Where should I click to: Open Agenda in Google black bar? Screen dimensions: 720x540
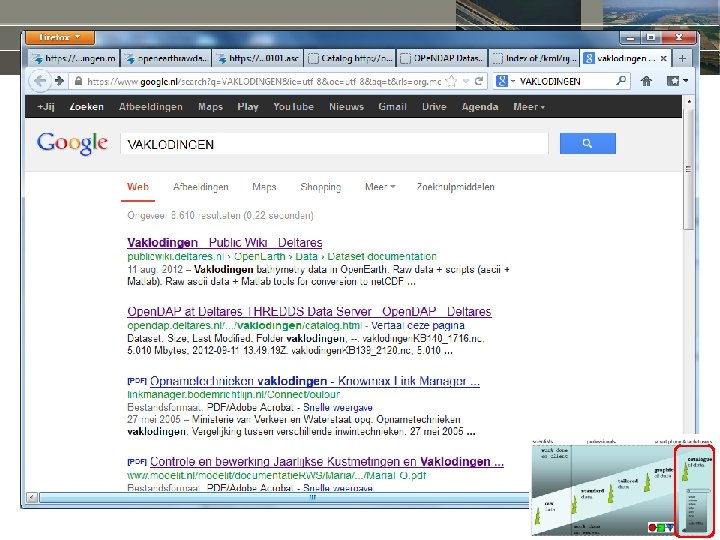coord(480,107)
